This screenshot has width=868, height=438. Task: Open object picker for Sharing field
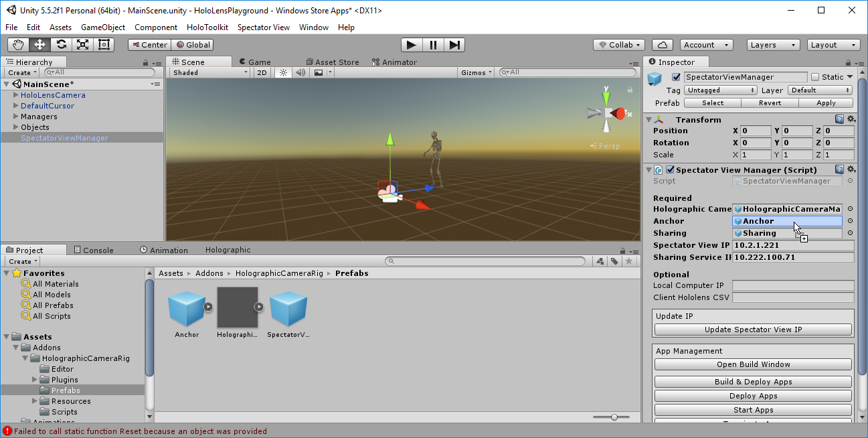[x=850, y=233]
